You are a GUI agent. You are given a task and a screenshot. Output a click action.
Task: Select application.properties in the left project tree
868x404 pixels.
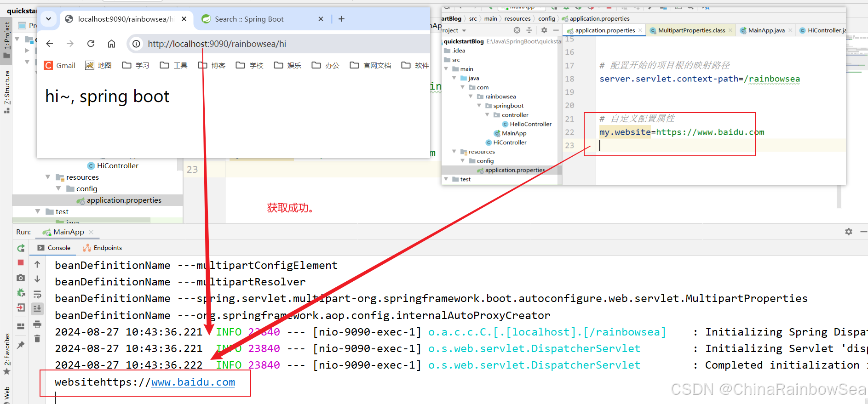pos(124,200)
